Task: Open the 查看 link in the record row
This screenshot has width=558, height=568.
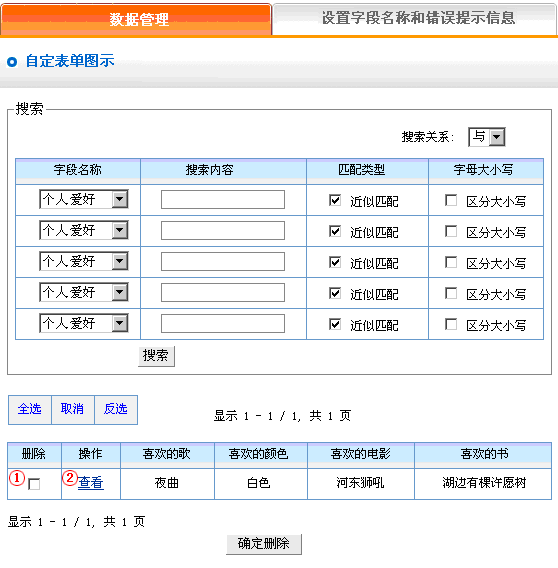Action: click(x=91, y=483)
